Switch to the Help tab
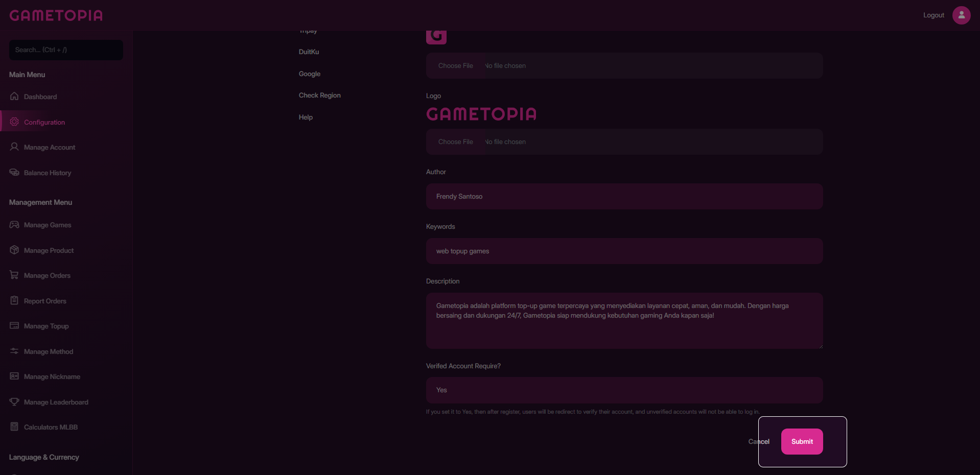 [306, 117]
